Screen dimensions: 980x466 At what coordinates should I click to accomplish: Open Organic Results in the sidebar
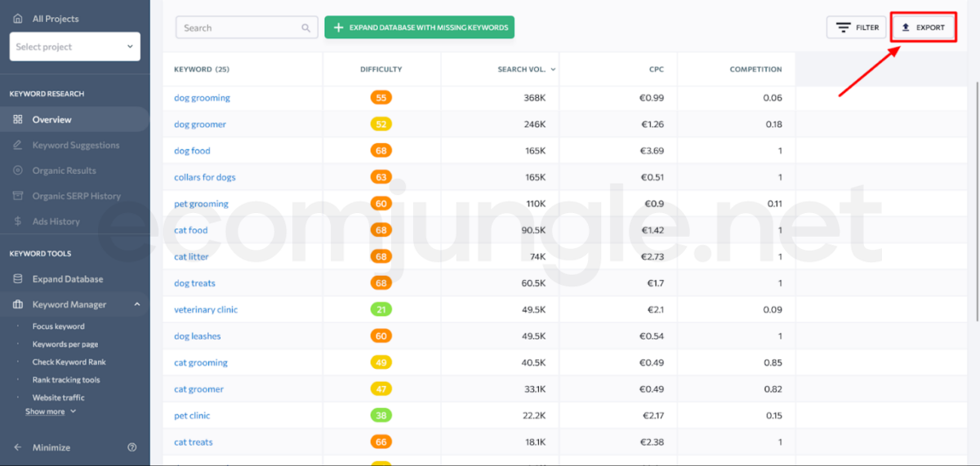pyautogui.click(x=64, y=171)
